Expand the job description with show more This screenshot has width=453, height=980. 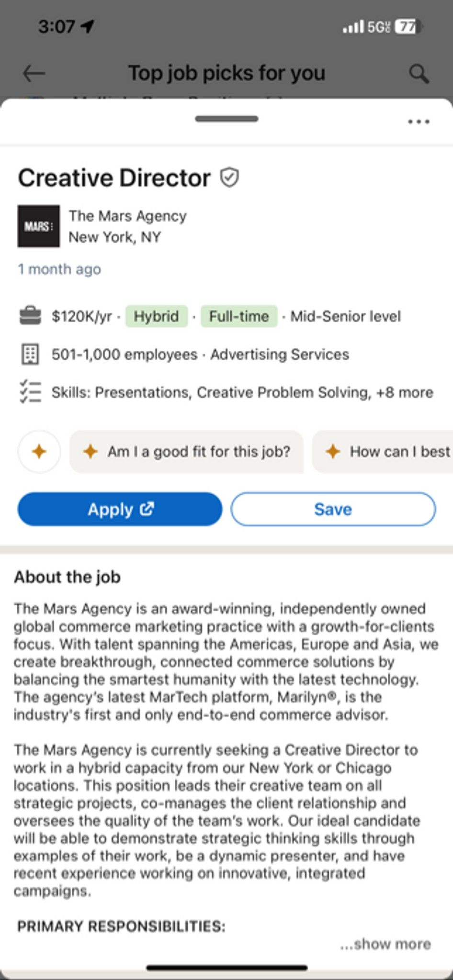(x=385, y=944)
